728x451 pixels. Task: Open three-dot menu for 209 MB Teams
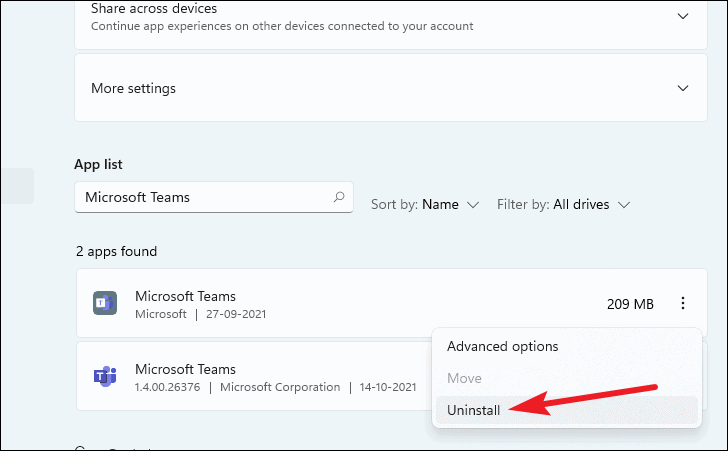[682, 303]
